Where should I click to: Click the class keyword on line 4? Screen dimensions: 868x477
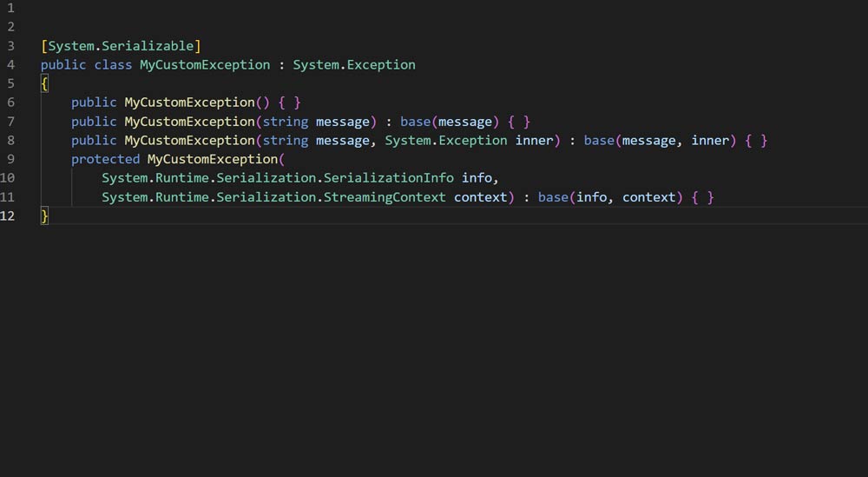point(113,65)
